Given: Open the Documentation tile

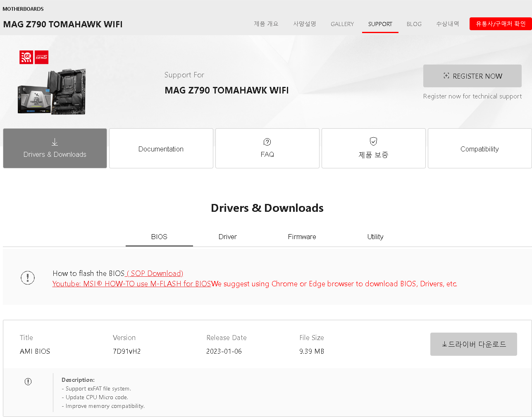Looking at the screenshot, I should (161, 148).
